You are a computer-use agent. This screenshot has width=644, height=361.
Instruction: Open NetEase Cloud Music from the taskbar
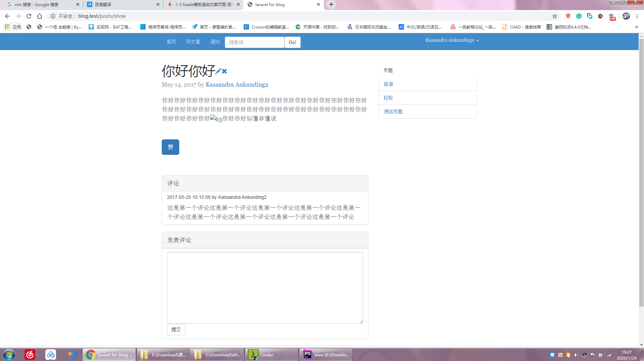click(30, 355)
